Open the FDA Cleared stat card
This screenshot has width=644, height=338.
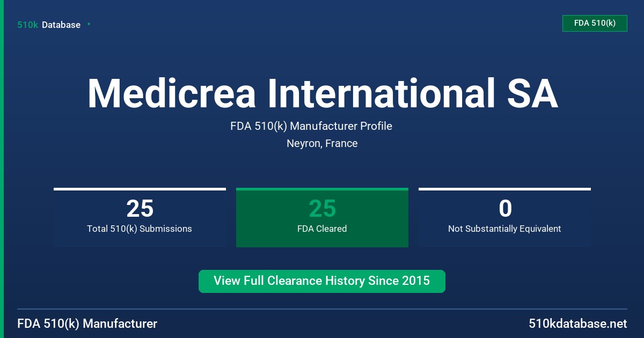point(322,217)
